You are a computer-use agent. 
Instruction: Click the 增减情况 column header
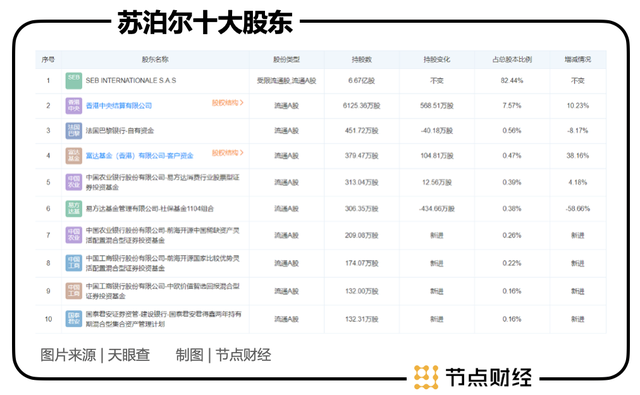coord(578,60)
